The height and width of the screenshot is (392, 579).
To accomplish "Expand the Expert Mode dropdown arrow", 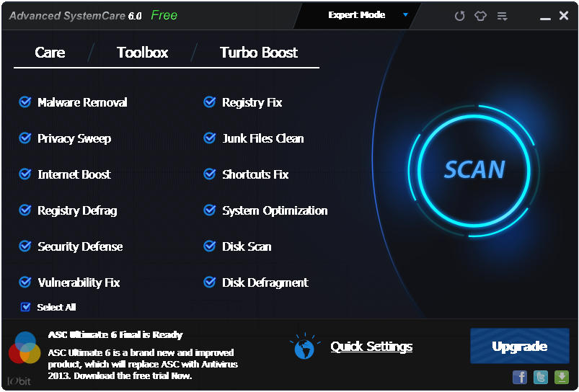I will [405, 14].
